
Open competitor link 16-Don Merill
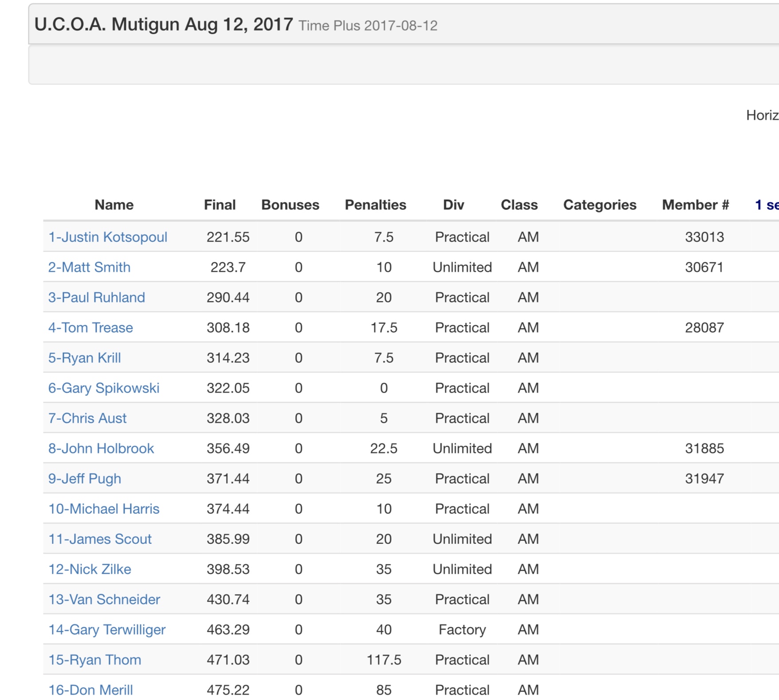[90, 690]
